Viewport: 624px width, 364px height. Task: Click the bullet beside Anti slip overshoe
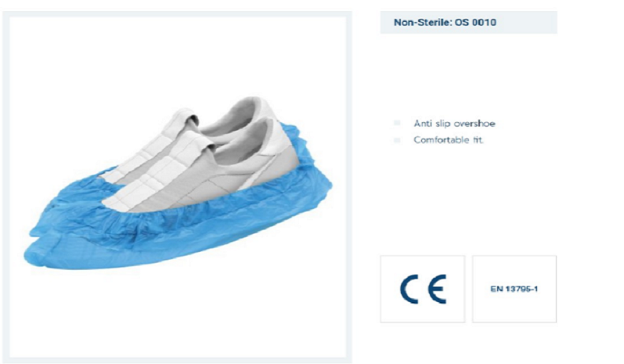397,123
